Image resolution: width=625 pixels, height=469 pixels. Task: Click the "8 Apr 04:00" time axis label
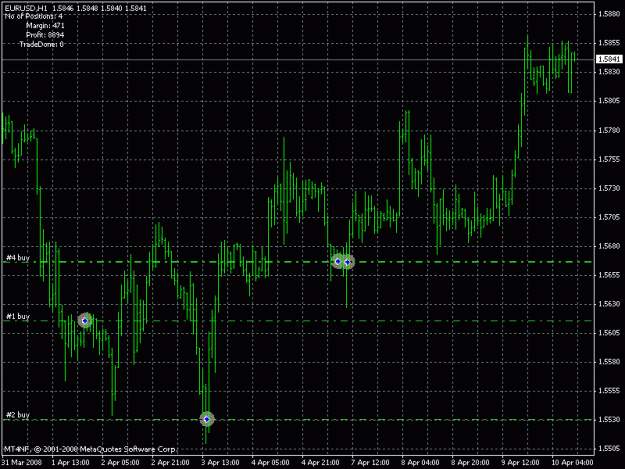click(x=420, y=463)
